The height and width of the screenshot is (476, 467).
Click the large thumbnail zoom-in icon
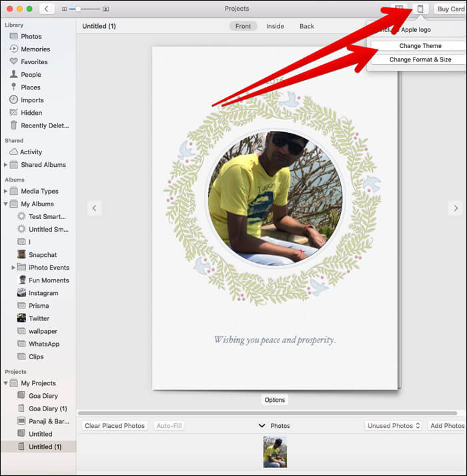(105, 9)
